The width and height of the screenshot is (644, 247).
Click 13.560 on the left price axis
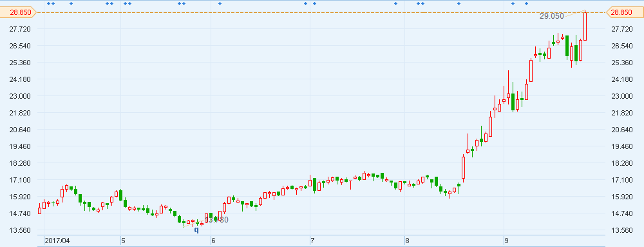[x=21, y=231]
